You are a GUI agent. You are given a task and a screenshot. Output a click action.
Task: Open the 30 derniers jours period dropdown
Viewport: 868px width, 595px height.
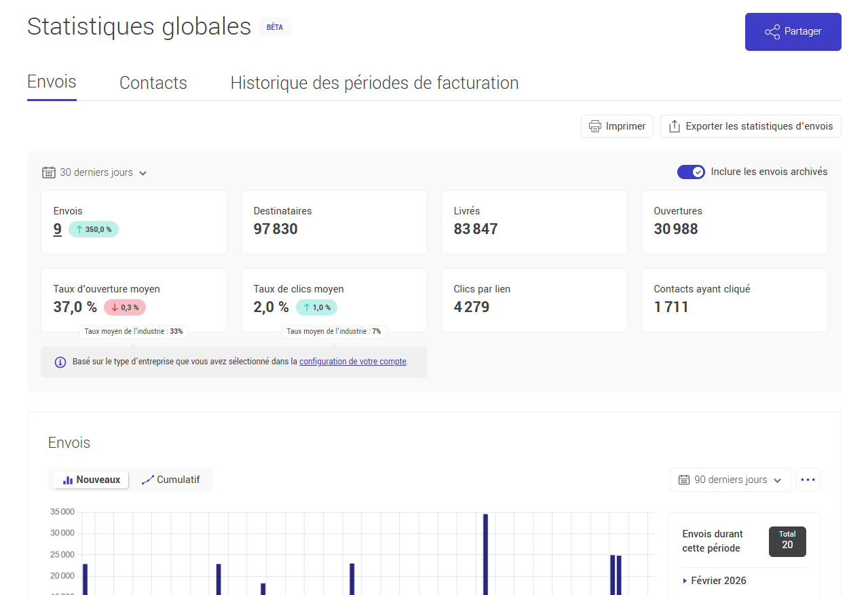pyautogui.click(x=95, y=172)
